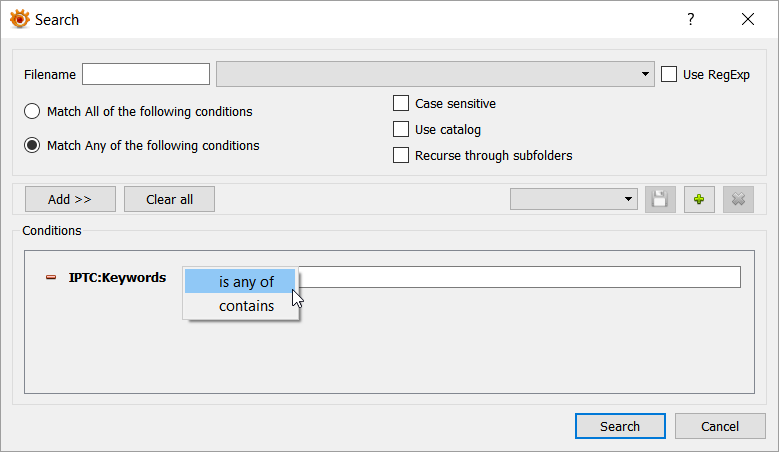This screenshot has height=452, width=779.
Task: Click into the Filename text field
Action: coord(146,75)
